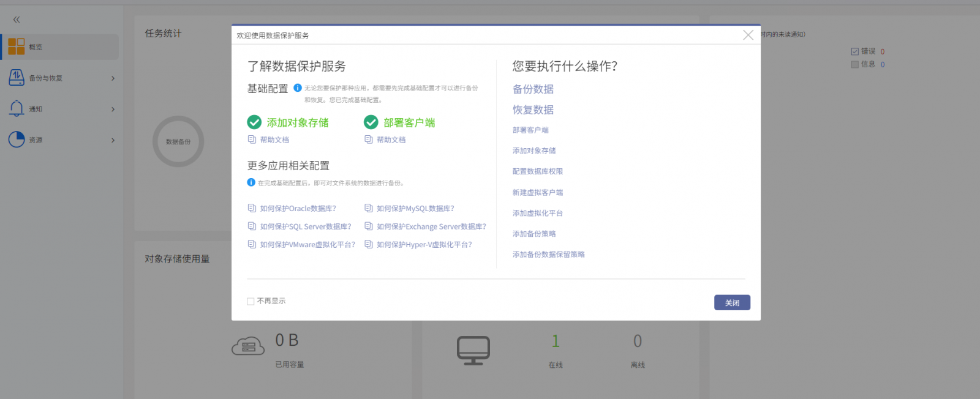The width and height of the screenshot is (980, 399).
Task: Click document icon beside Oracle数据库 help
Action: (252, 208)
